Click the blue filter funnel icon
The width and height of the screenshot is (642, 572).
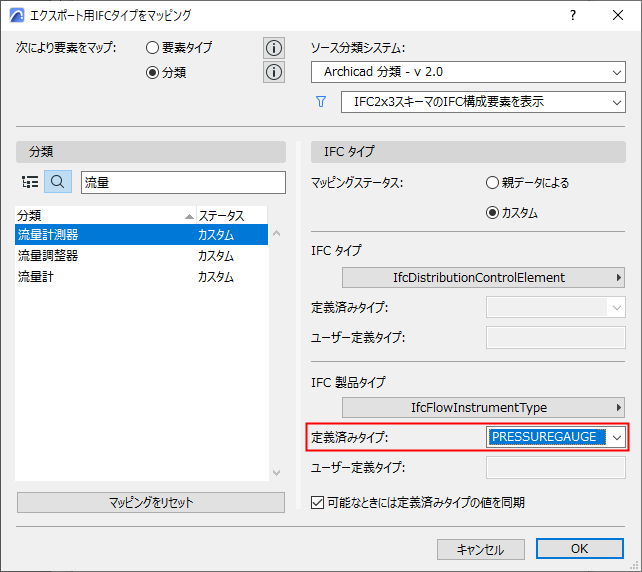(321, 102)
